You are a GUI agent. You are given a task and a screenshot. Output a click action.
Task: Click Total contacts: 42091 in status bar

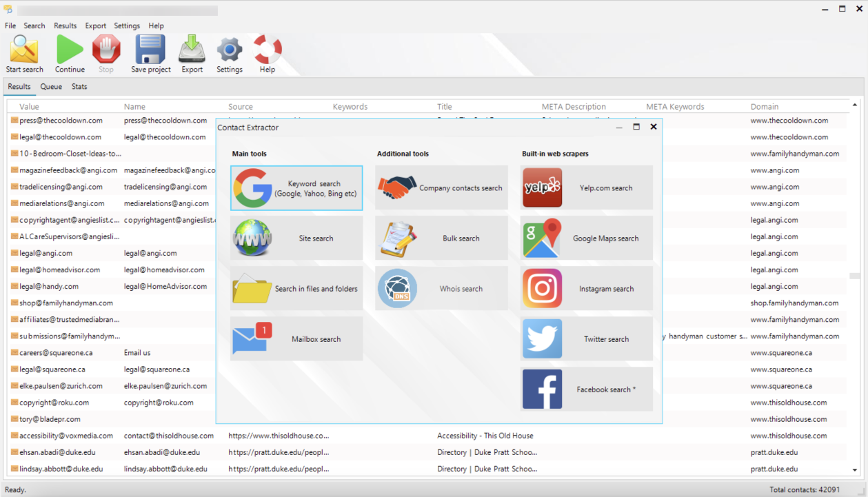tap(805, 489)
